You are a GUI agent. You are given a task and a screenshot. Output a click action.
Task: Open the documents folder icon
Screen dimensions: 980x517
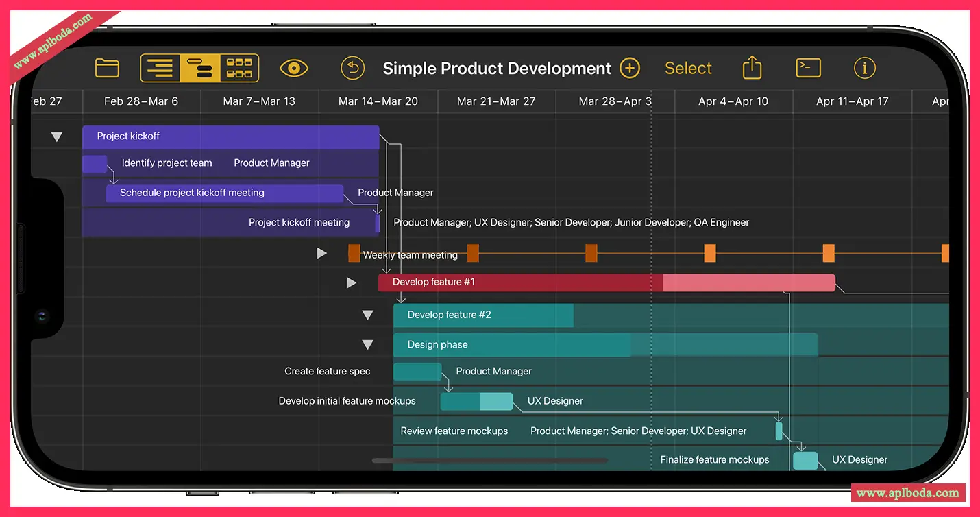click(107, 68)
